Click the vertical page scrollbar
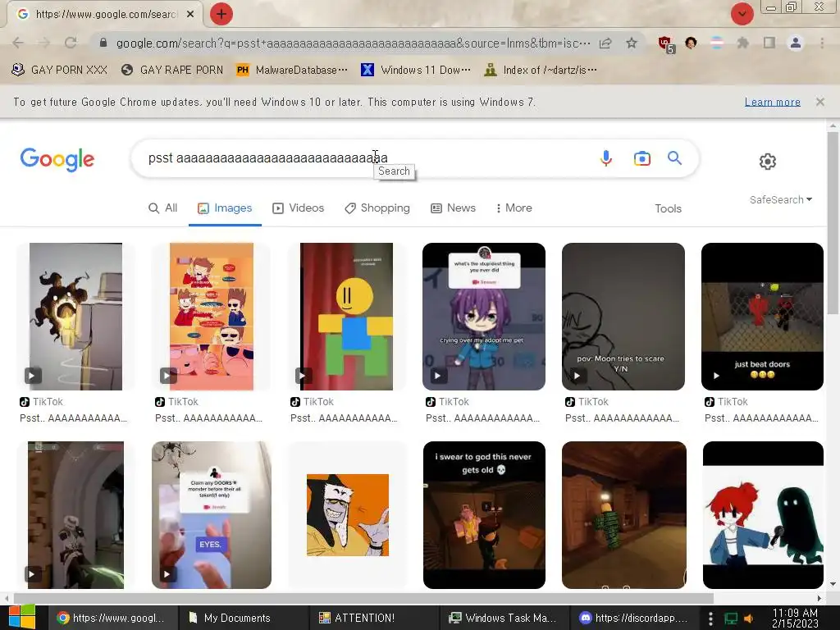 (x=833, y=222)
